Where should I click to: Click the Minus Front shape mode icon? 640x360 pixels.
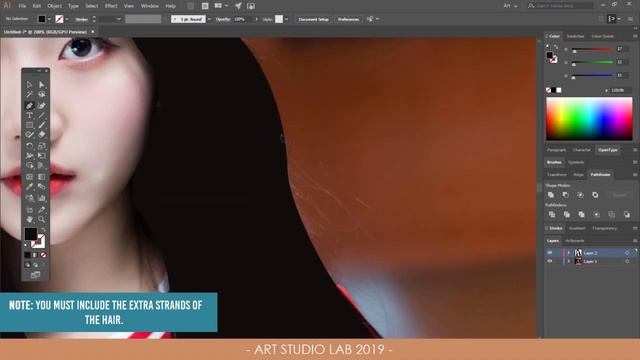[x=565, y=195]
